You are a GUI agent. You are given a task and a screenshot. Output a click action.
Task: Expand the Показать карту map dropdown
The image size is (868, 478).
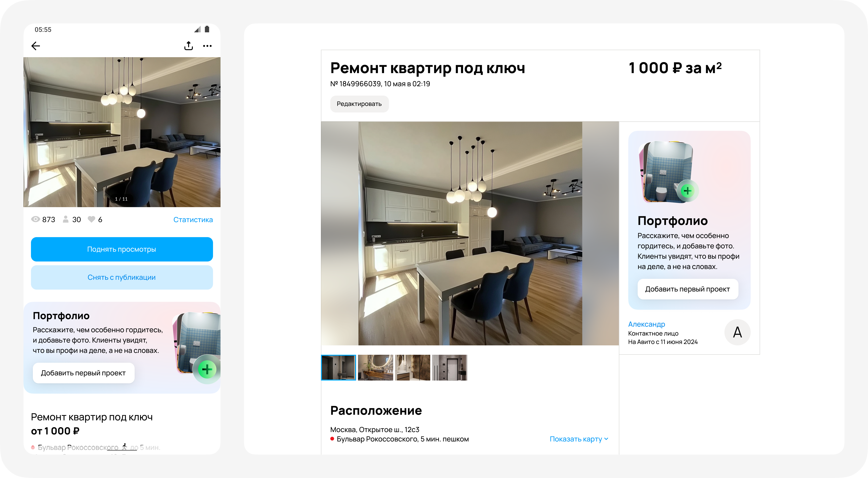click(x=579, y=439)
